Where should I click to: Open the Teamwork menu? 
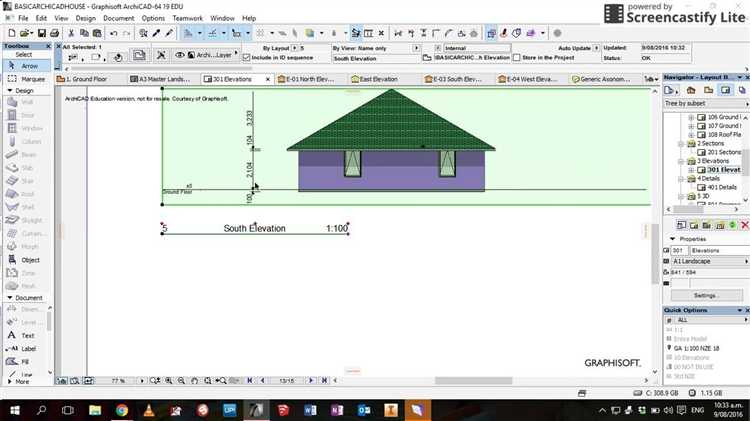point(188,18)
